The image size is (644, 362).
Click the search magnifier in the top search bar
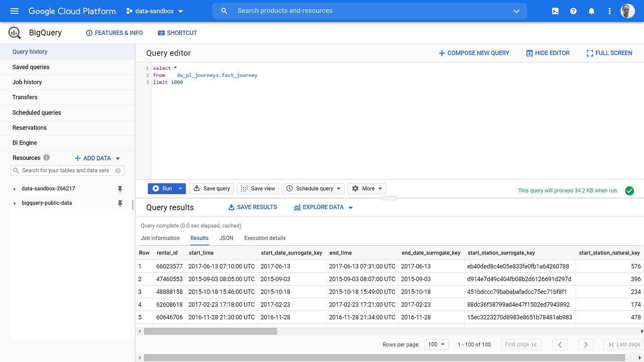click(224, 11)
